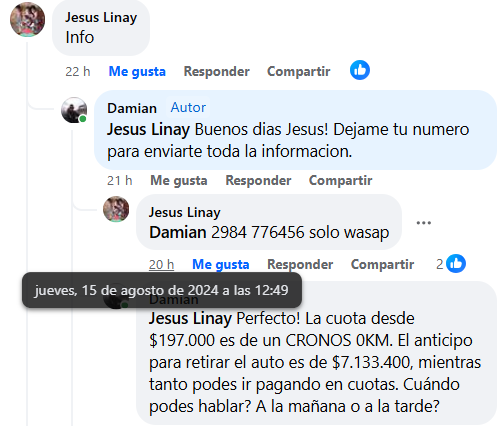Click the 21 h timestamp on Damian's reply
The width and height of the screenshot is (497, 426).
[119, 180]
